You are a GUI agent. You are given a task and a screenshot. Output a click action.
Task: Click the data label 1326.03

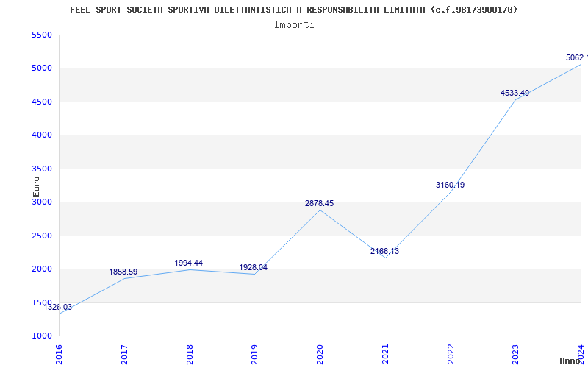[x=58, y=307]
